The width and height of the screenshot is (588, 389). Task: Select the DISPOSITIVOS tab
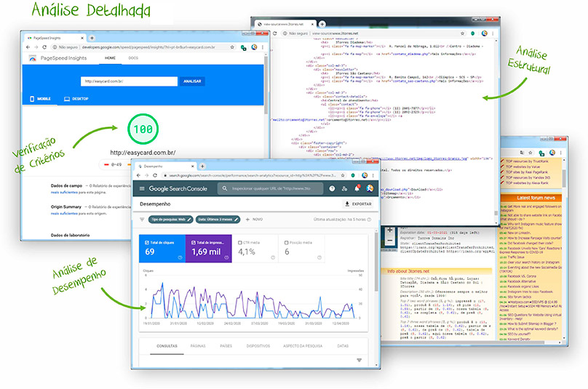pyautogui.click(x=258, y=346)
